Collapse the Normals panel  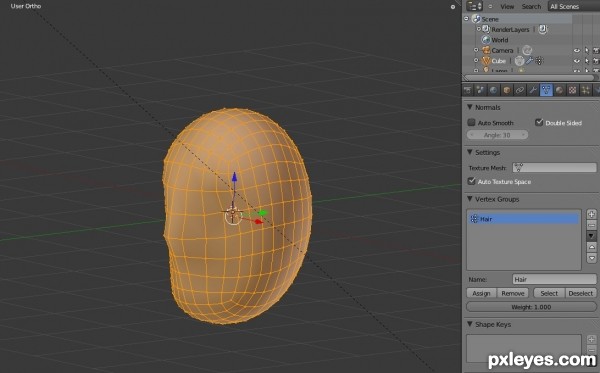470,107
